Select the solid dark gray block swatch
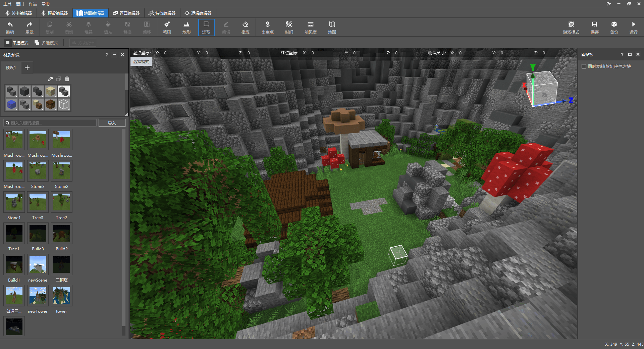Screen dimensions: 644x349 [x=24, y=91]
